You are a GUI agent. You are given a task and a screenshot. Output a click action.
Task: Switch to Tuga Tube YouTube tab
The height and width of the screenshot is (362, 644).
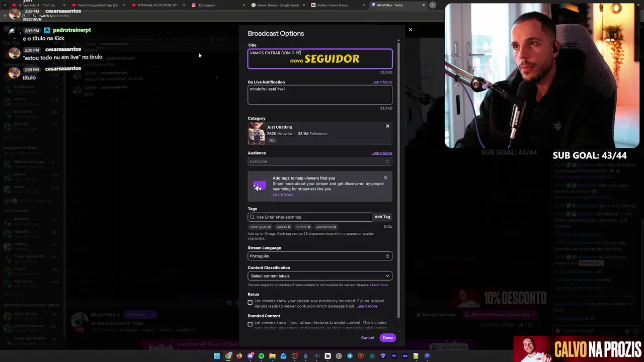(x=38, y=5)
